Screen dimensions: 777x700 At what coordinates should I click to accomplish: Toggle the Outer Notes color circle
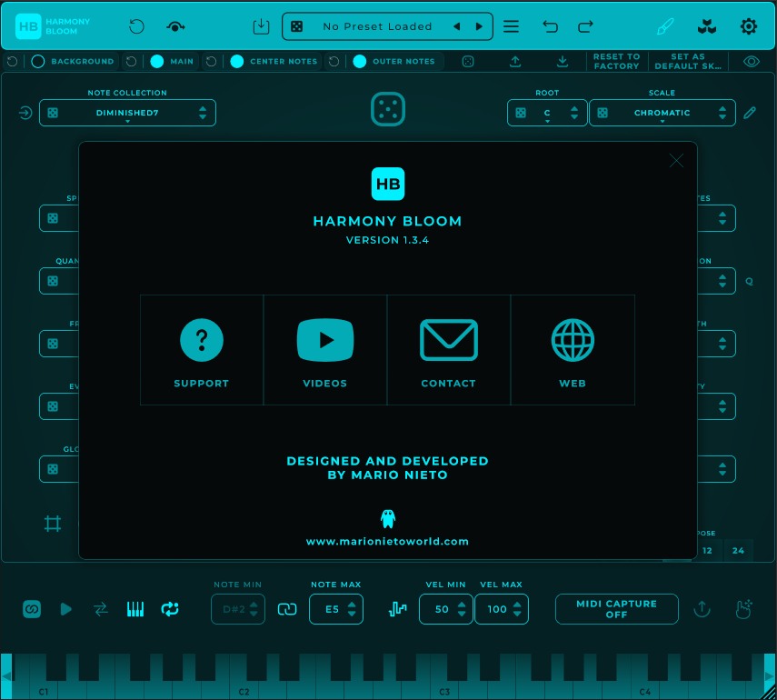360,62
